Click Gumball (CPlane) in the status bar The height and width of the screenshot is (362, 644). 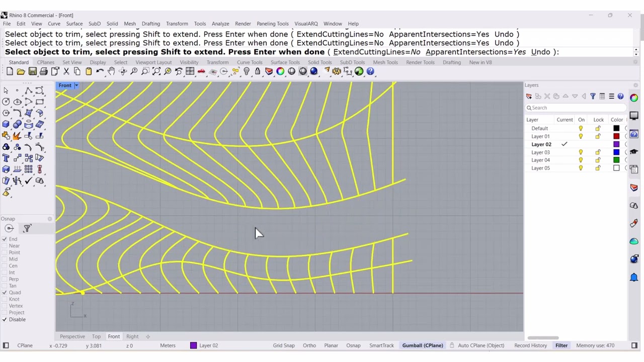tap(423, 345)
